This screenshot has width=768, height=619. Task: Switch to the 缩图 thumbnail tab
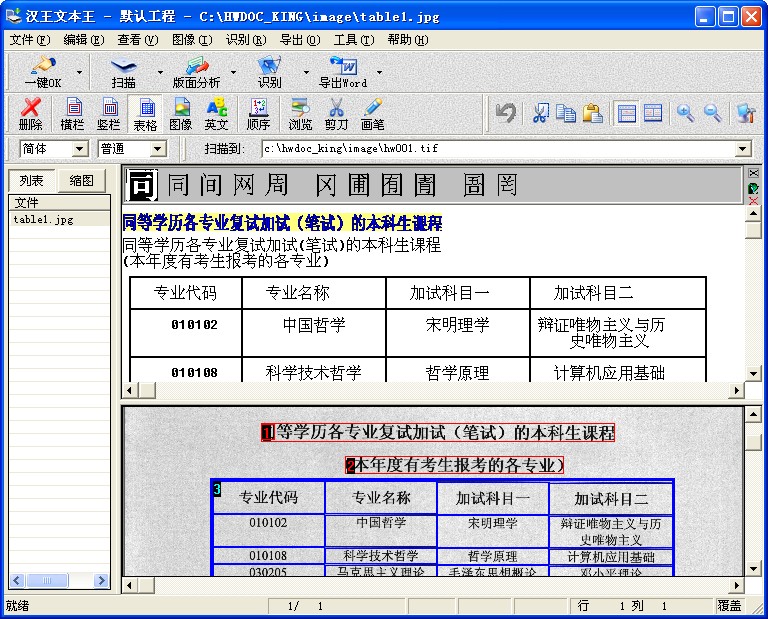(x=82, y=181)
